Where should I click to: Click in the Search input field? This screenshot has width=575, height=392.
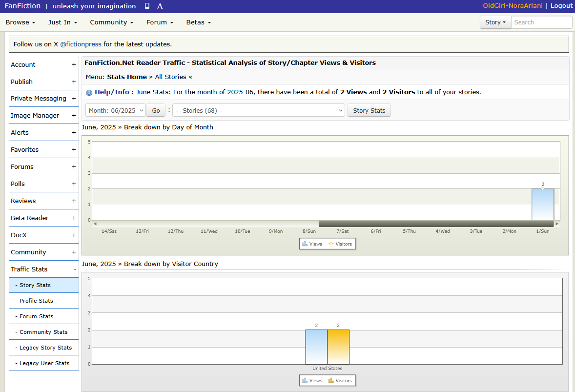541,22
